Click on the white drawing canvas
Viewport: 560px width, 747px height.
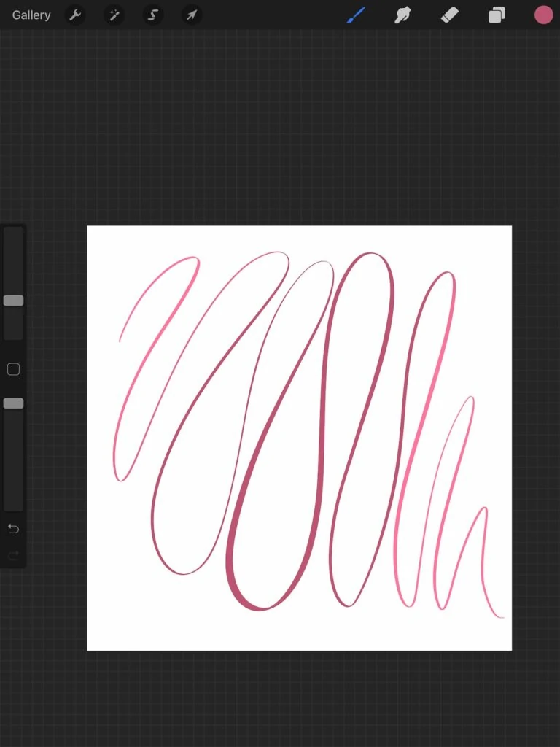tap(299, 438)
